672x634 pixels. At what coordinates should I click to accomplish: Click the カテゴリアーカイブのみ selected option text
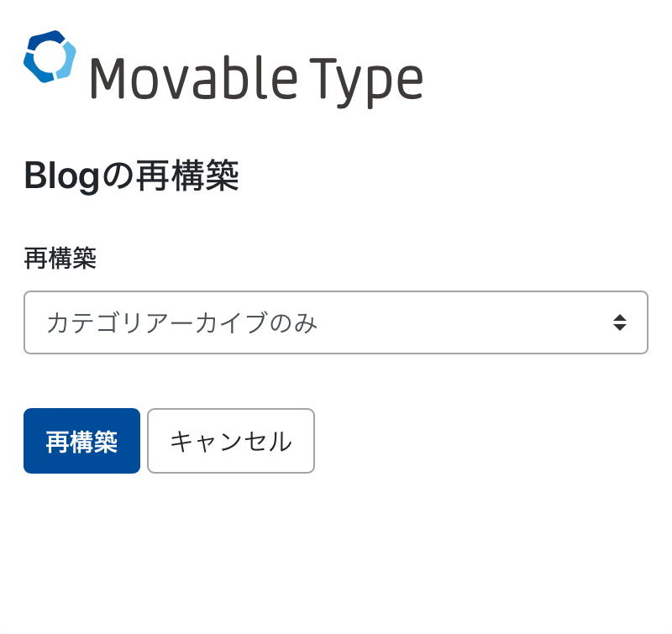tap(182, 322)
